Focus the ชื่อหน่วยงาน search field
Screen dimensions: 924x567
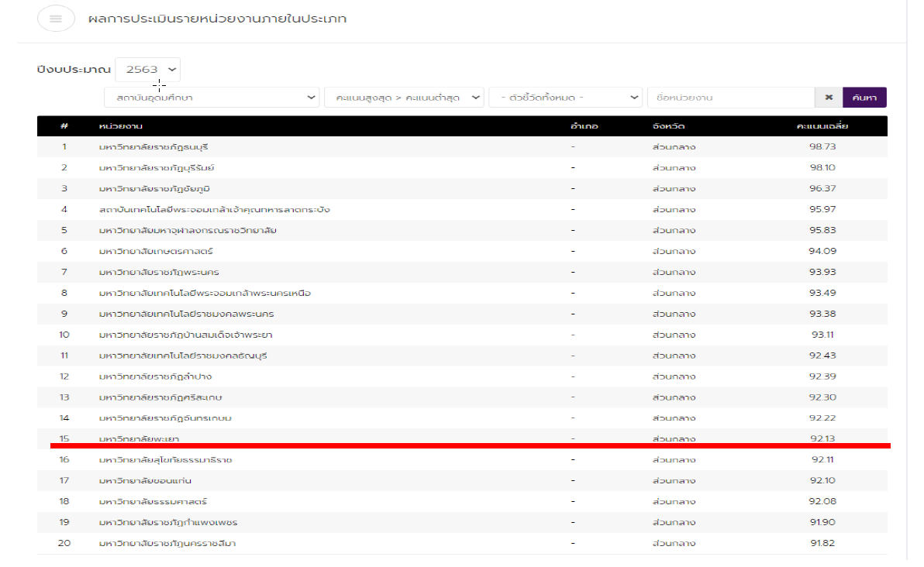point(731,98)
